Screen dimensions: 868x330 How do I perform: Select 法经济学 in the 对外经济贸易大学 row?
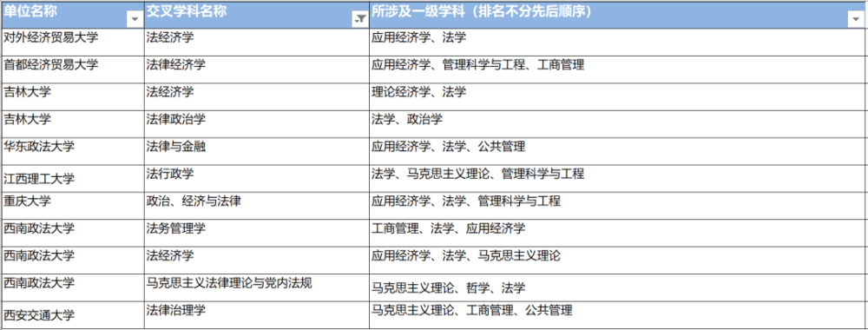[x=257, y=42]
